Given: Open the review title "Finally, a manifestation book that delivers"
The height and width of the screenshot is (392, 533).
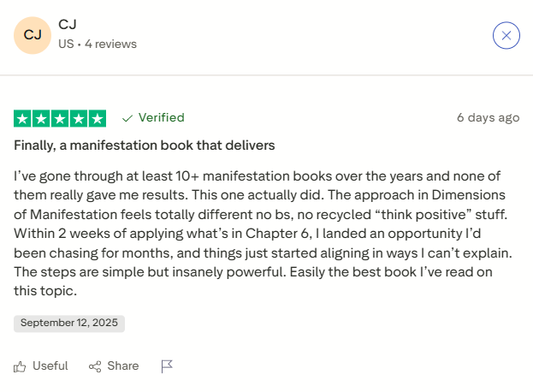Looking at the screenshot, I should [144, 146].
